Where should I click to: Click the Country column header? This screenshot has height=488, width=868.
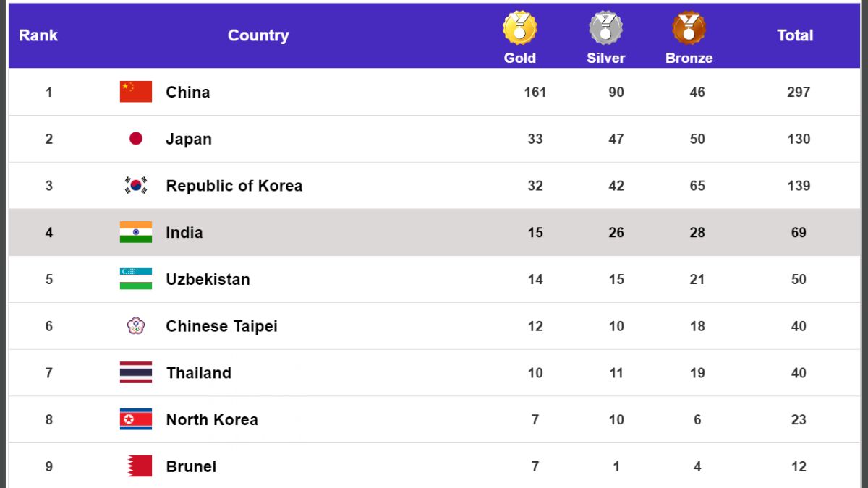[x=258, y=35]
